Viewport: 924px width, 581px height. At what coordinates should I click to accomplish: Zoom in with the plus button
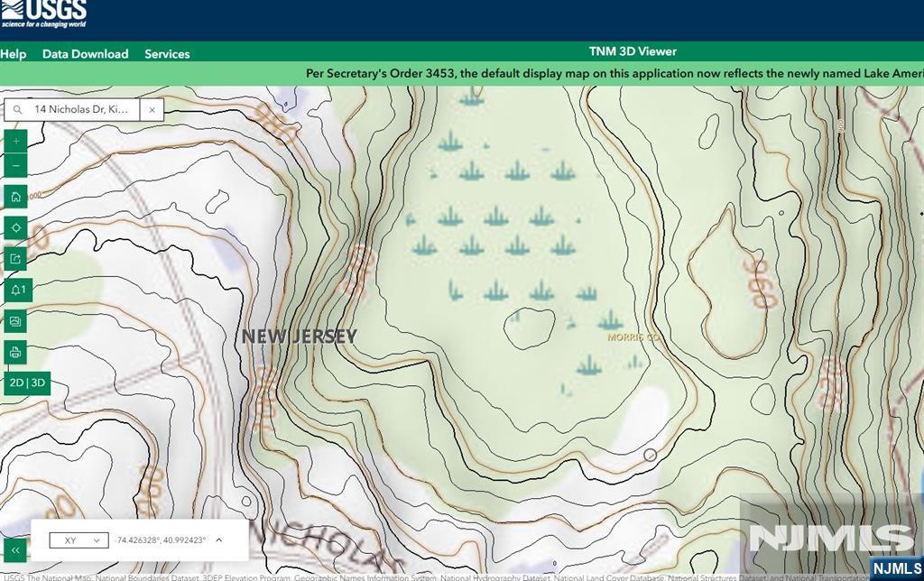click(16, 142)
